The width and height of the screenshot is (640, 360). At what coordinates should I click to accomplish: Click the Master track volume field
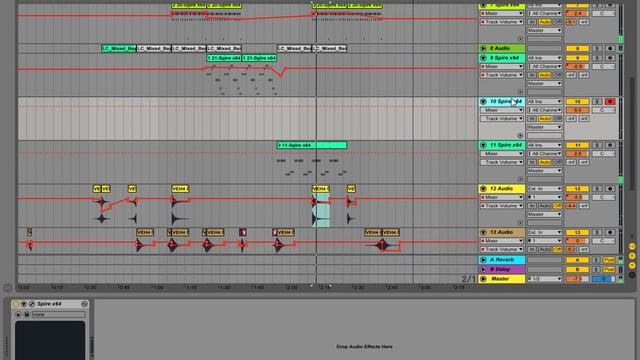[577, 279]
